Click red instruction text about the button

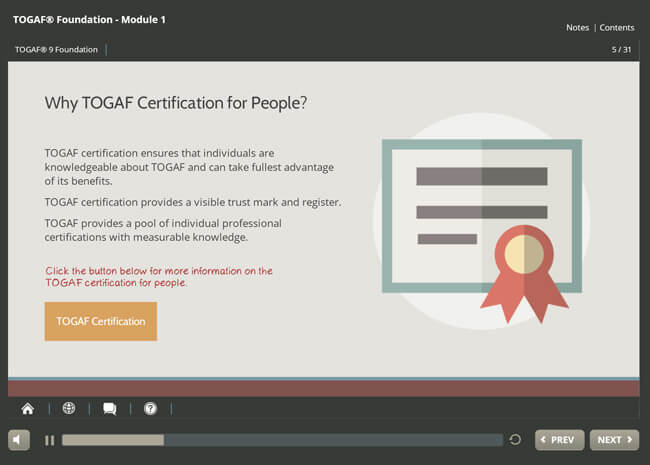(159, 276)
